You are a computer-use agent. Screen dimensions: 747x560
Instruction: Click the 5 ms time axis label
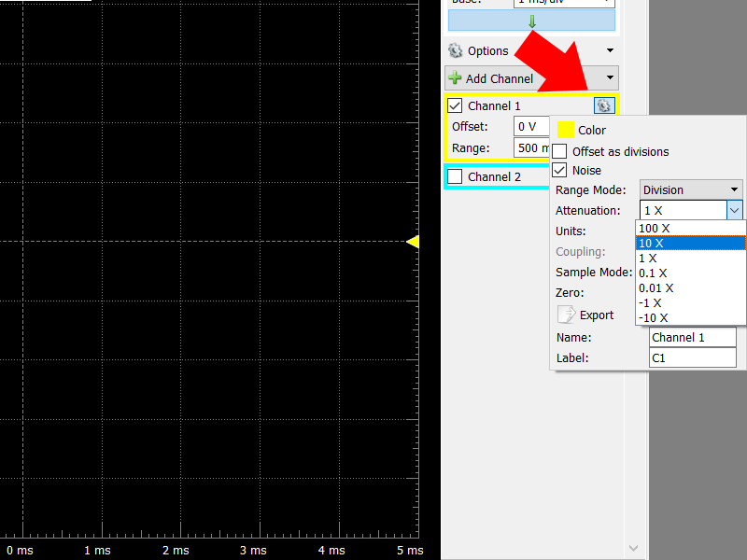coord(410,551)
